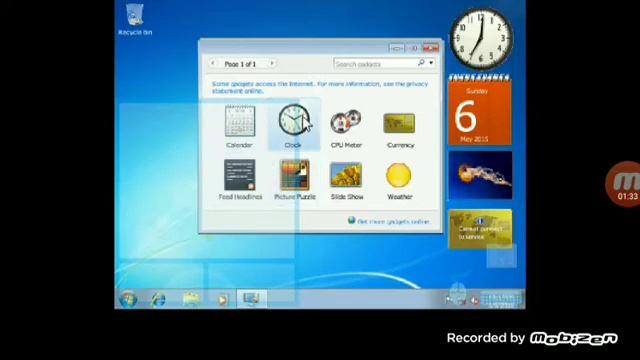Click the currency 'Cannot connect to service' gadget
The image size is (640, 360).
click(x=480, y=229)
